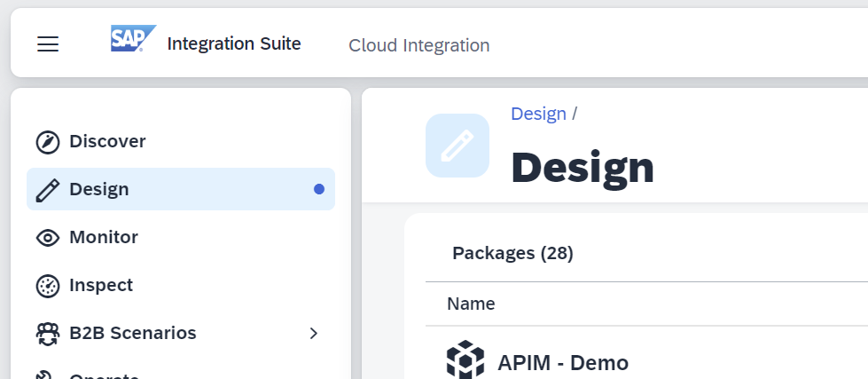Click the large Design pencil tile icon
Viewport: 868px width, 379px height.
pyautogui.click(x=457, y=146)
